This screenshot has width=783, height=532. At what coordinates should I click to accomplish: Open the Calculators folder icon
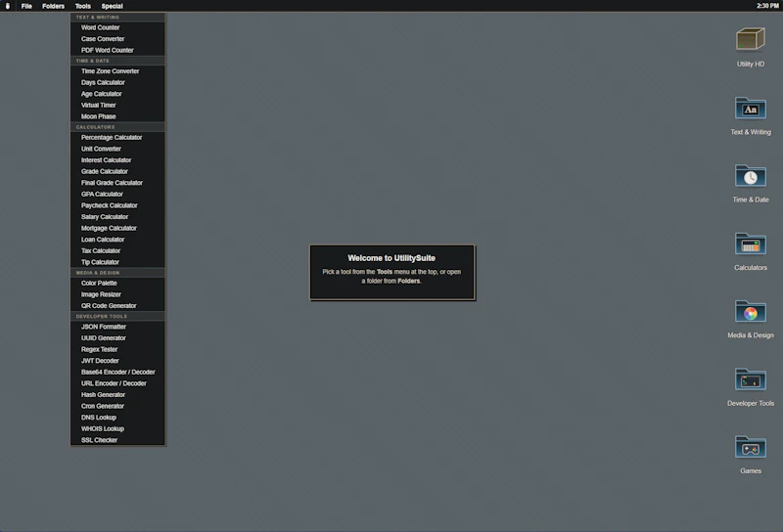pyautogui.click(x=750, y=244)
